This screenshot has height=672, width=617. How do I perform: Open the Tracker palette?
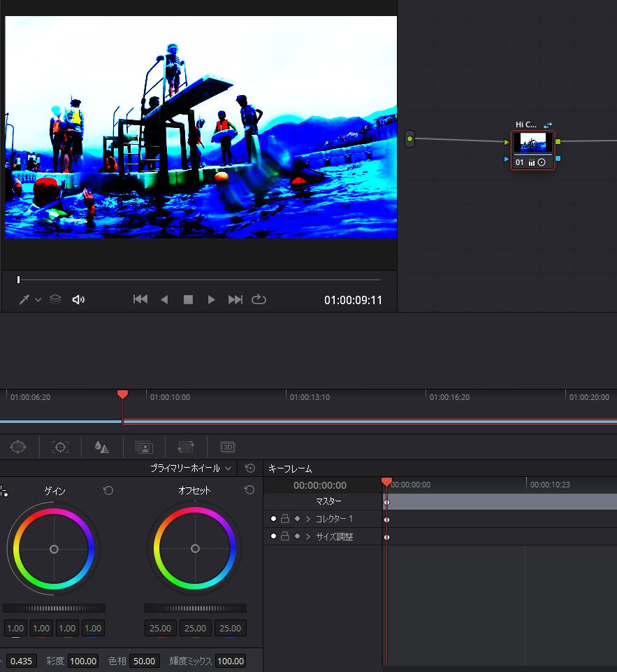(x=60, y=447)
